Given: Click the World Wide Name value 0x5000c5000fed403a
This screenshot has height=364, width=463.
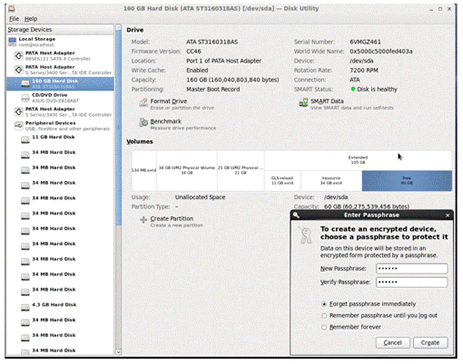Looking at the screenshot, I should click(381, 51).
